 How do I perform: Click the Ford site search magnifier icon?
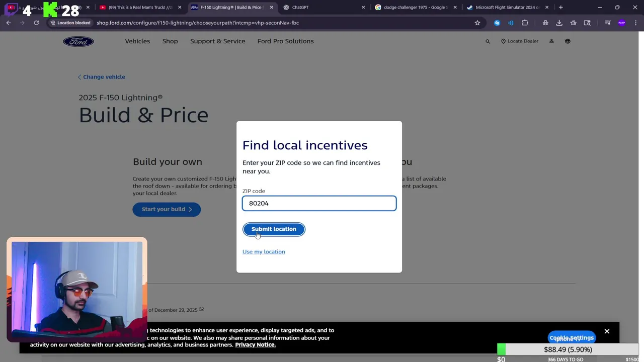(x=488, y=41)
